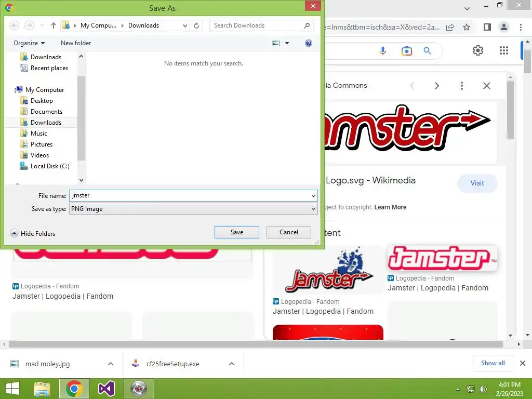532x399 pixels.
Task: Open File Explorer from taskbar
Action: pos(42,389)
